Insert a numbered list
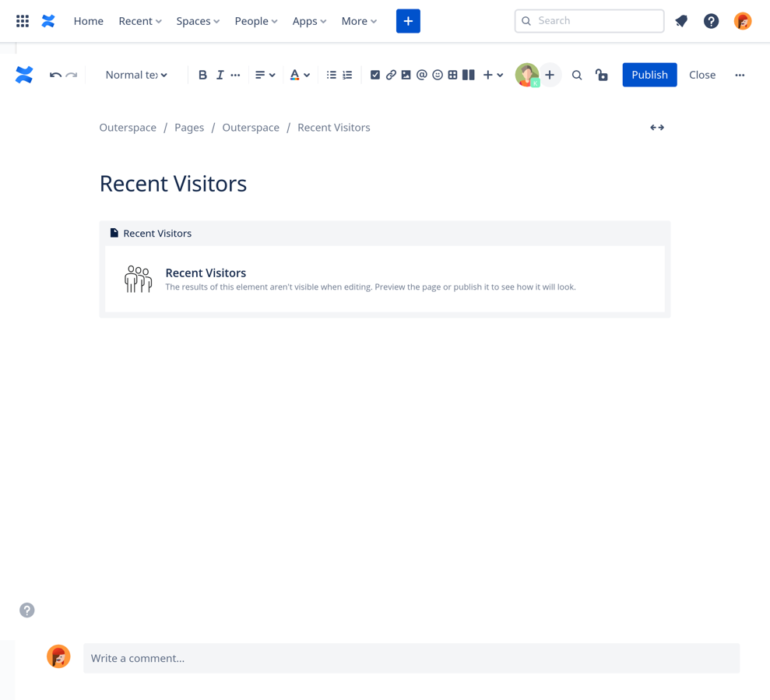This screenshot has width=770, height=700. 347,75
